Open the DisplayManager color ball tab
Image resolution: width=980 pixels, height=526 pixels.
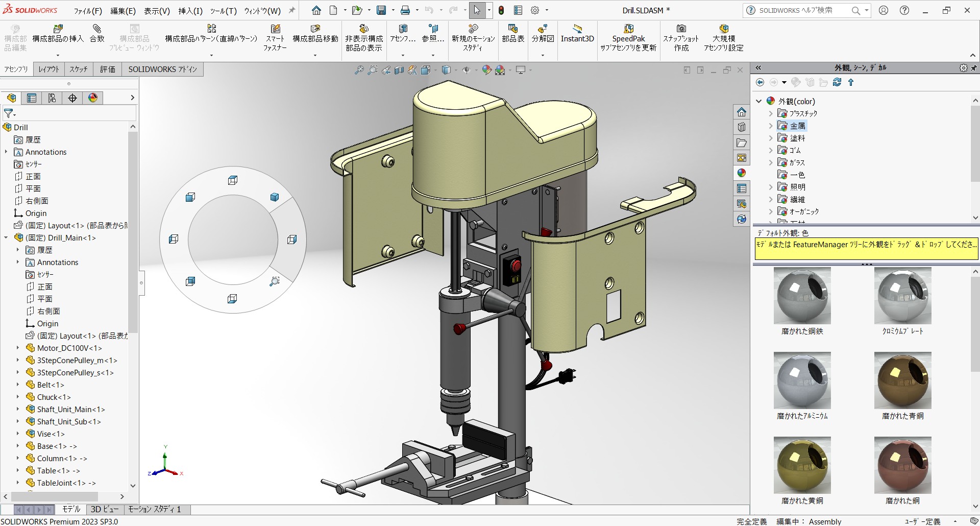pyautogui.click(x=93, y=98)
